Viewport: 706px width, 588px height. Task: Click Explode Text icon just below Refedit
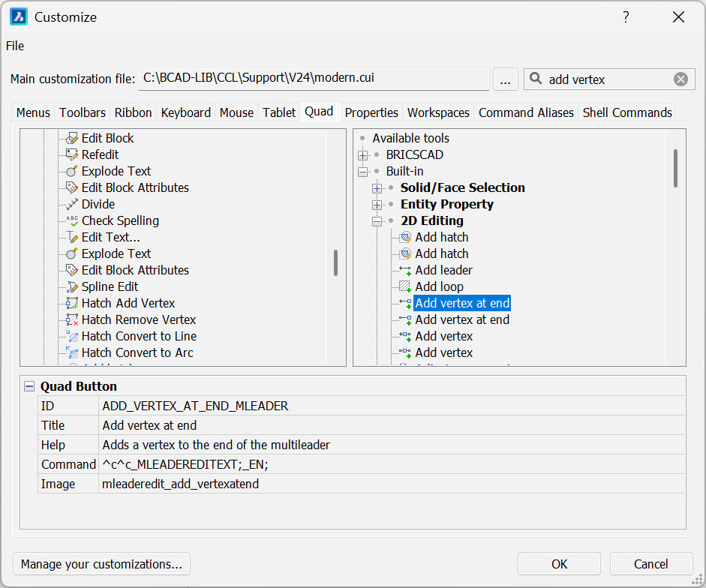coord(71,172)
